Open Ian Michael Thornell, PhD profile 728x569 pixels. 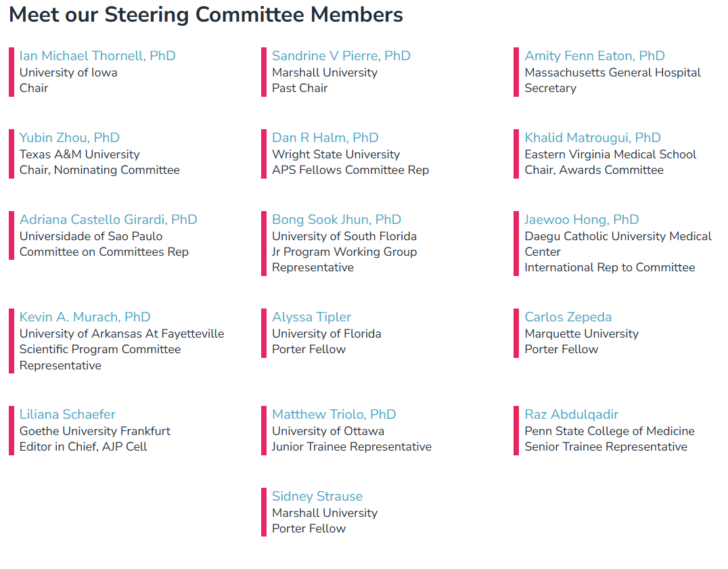97,56
